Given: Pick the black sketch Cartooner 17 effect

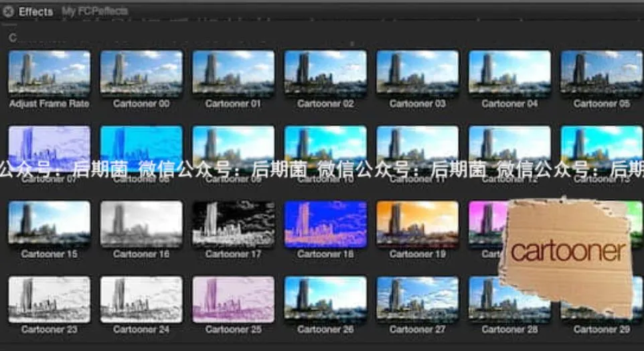Looking at the screenshot, I should pyautogui.click(x=233, y=224).
